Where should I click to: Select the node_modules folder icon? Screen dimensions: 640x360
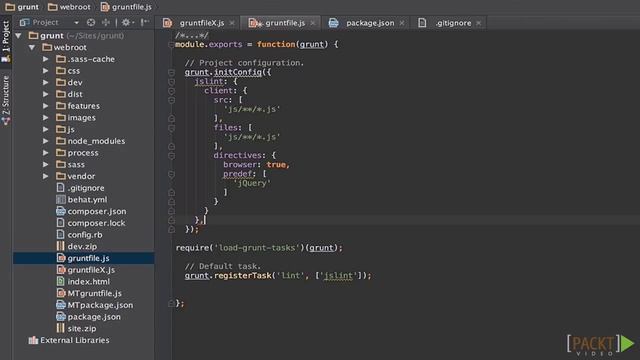[x=61, y=141]
